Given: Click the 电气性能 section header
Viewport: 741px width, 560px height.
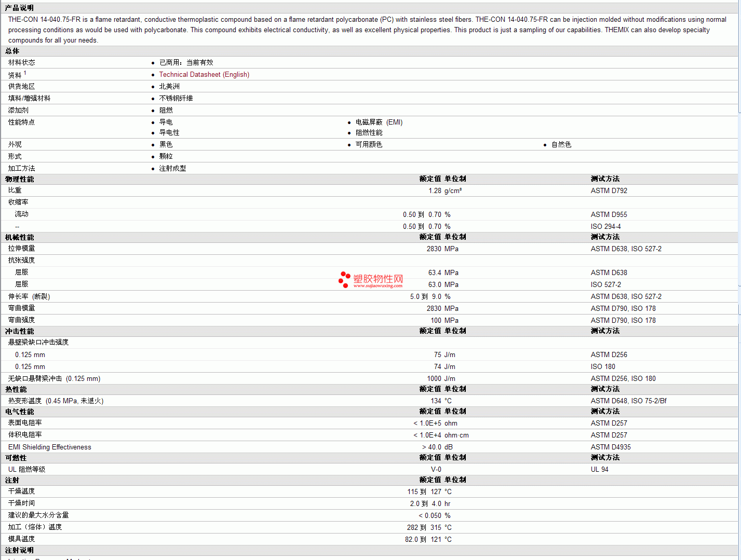Looking at the screenshot, I should (20, 412).
